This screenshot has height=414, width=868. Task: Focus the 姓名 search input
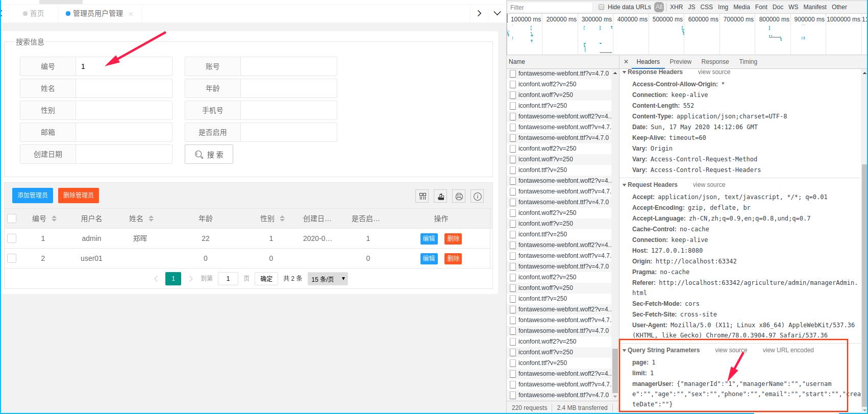124,88
